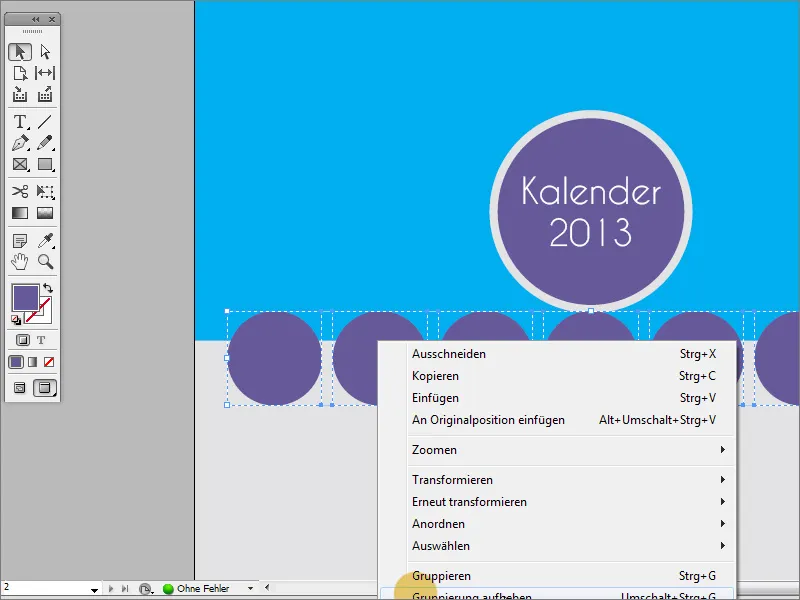
Task: Close the toolbox panel
Action: (x=52, y=19)
